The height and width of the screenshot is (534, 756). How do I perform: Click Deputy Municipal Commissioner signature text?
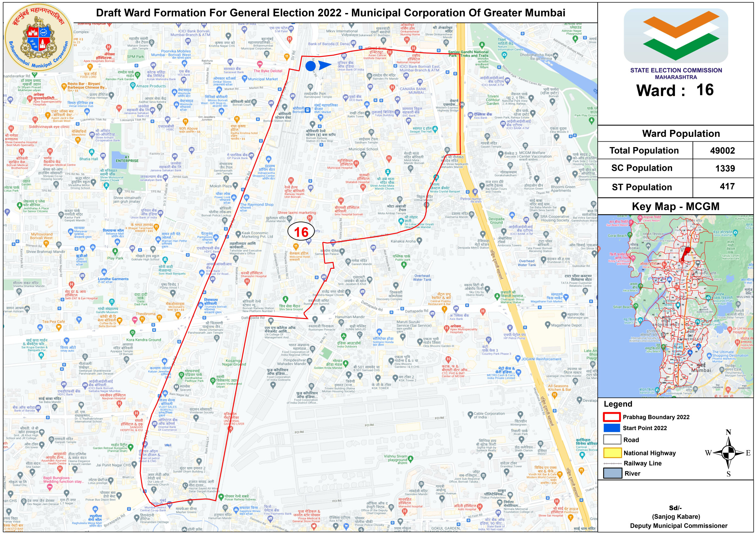pyautogui.click(x=678, y=526)
